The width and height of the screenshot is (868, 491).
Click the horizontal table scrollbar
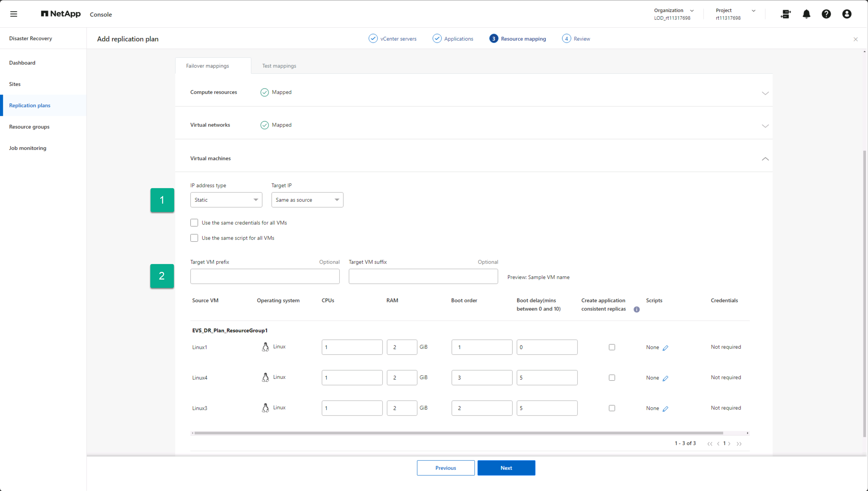point(458,433)
